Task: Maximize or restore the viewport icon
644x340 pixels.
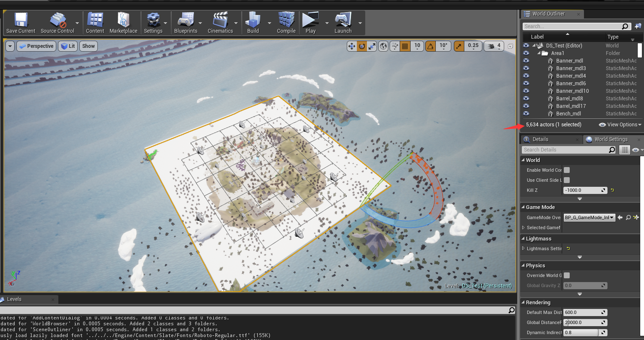Action: [x=510, y=46]
